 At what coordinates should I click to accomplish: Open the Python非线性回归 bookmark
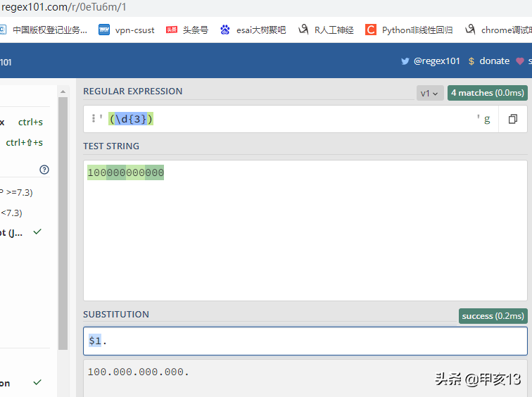coord(409,30)
